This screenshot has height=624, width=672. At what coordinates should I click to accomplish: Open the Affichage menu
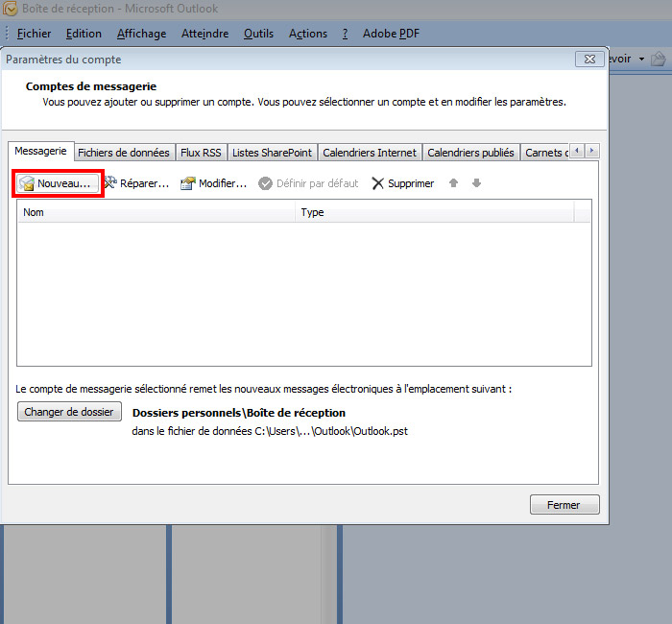tap(141, 34)
